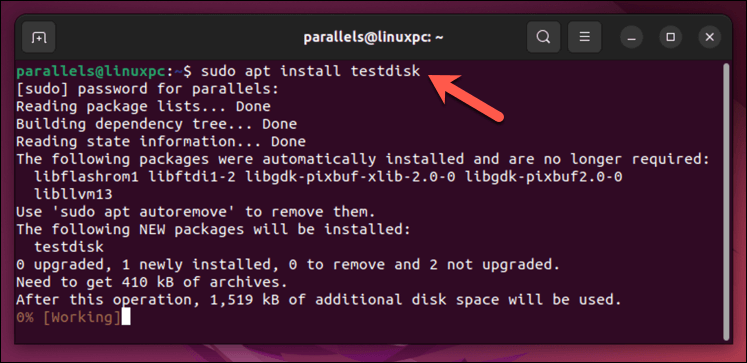Viewport: 747px width, 363px height.
Task: Click the 'Reading package lists... Done' line
Action: pyautogui.click(x=143, y=107)
